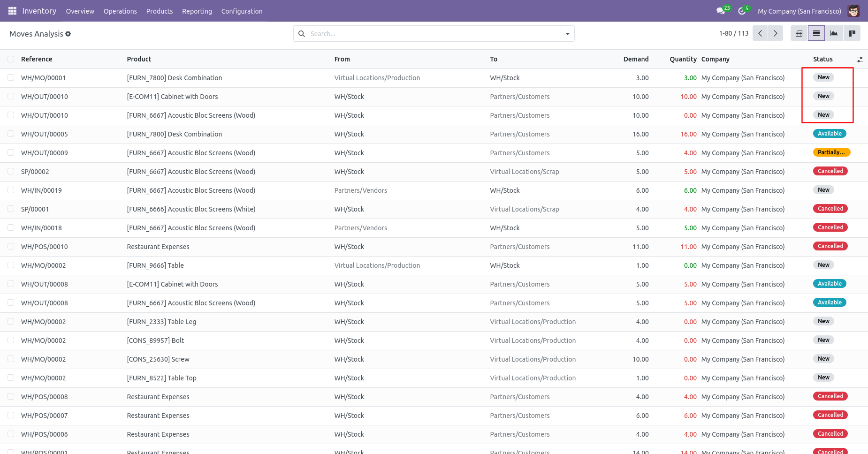Open the Operations menu
The height and width of the screenshot is (454, 868).
tap(120, 11)
